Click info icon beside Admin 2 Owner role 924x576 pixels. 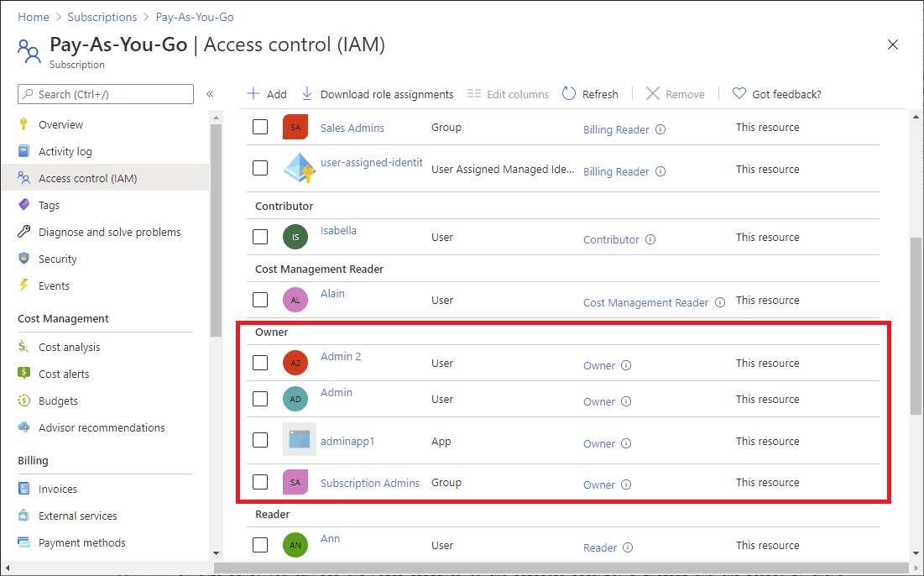626,365
